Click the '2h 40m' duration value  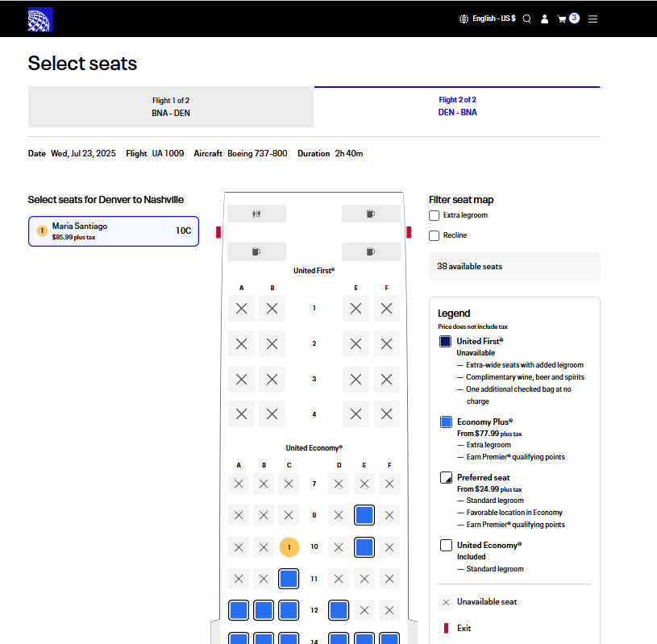pos(348,153)
